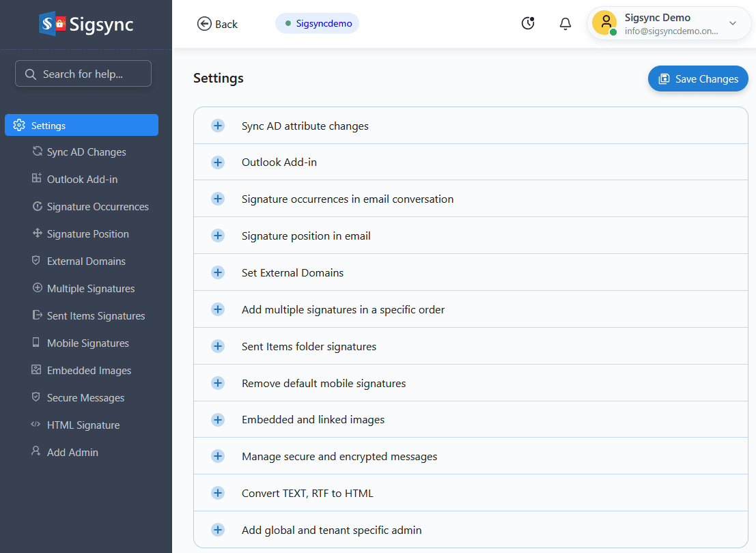Click the notification bell icon

point(565,24)
